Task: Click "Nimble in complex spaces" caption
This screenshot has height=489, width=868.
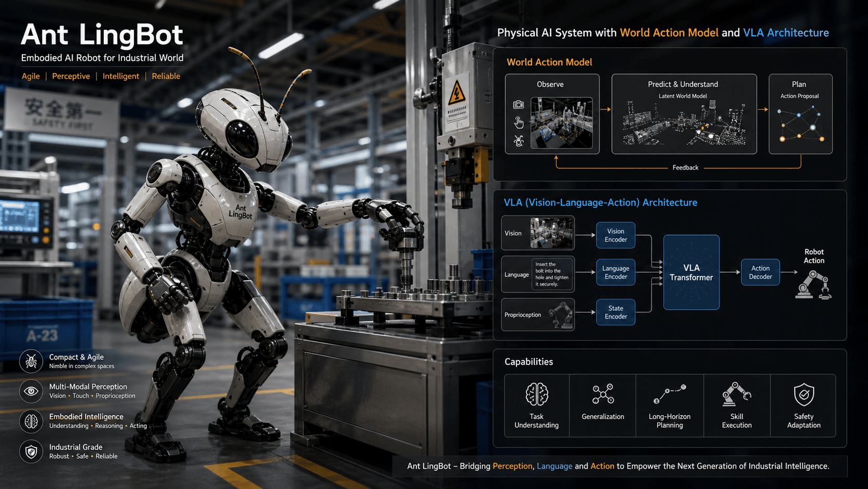Action: coord(82,366)
